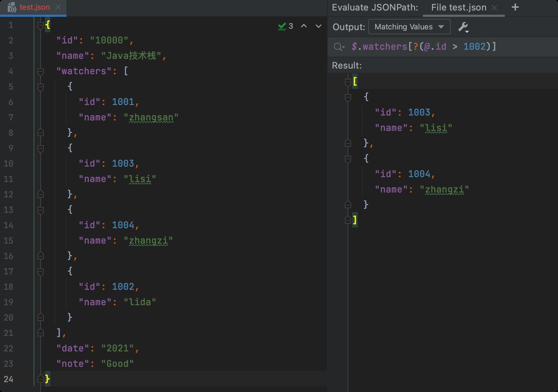This screenshot has width=558, height=392.
Task: Collapse the root object at line 1
Action: [x=41, y=25]
